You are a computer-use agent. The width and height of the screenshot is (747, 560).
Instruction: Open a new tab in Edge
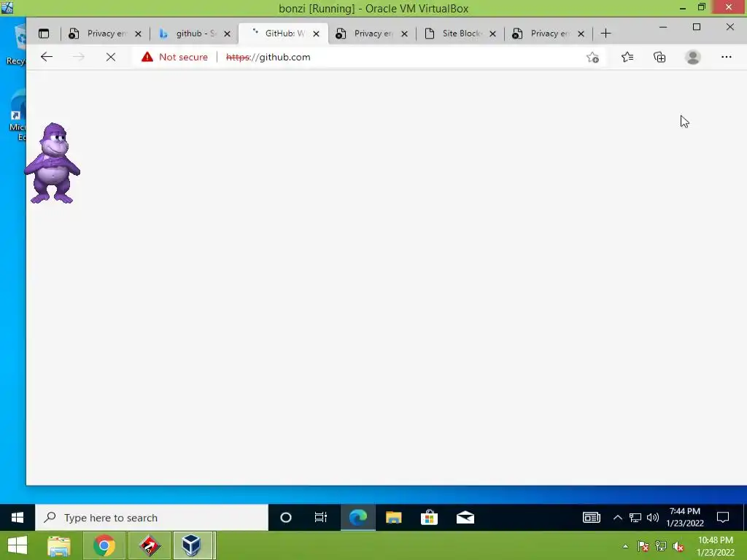coord(605,34)
